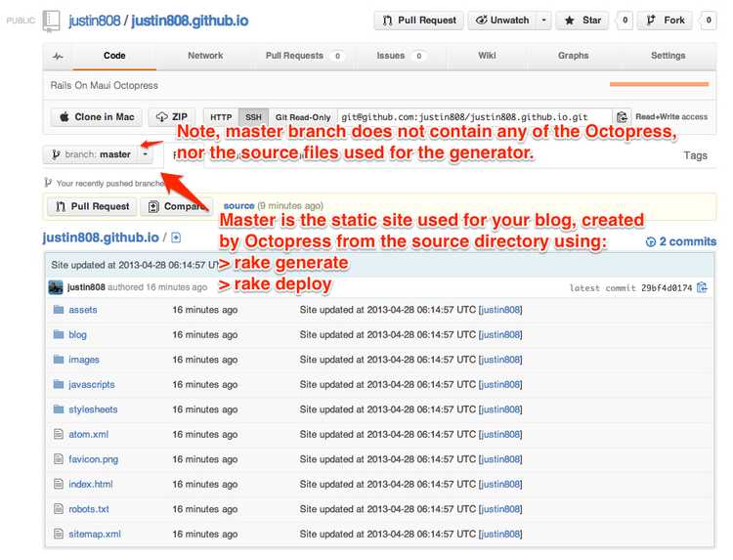Open the 2 commits link
Viewport: 733px width, 560px height.
click(x=681, y=241)
